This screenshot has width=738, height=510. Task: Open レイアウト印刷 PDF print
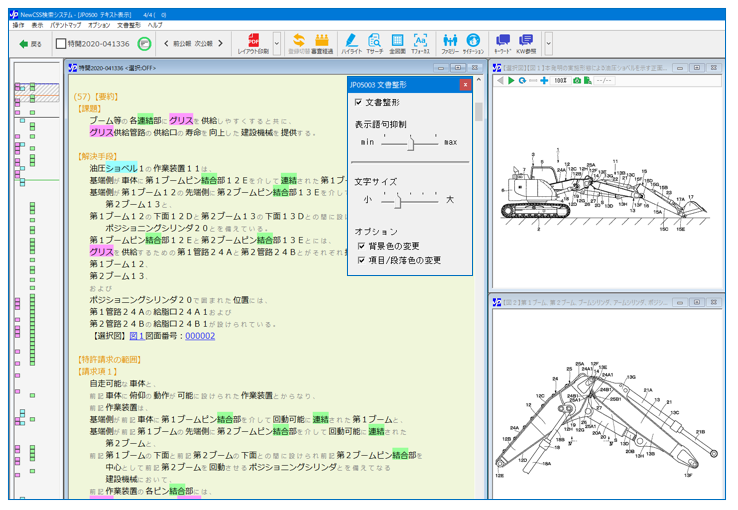253,44
